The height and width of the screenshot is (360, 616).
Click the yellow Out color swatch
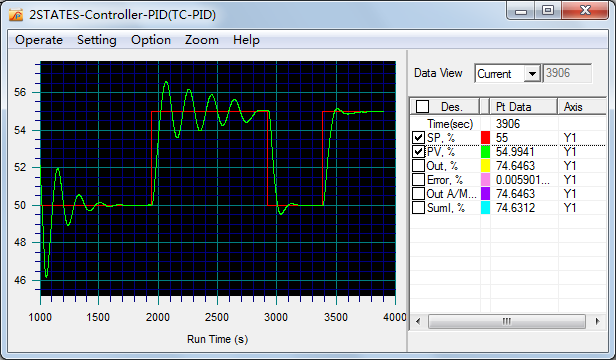(x=486, y=165)
